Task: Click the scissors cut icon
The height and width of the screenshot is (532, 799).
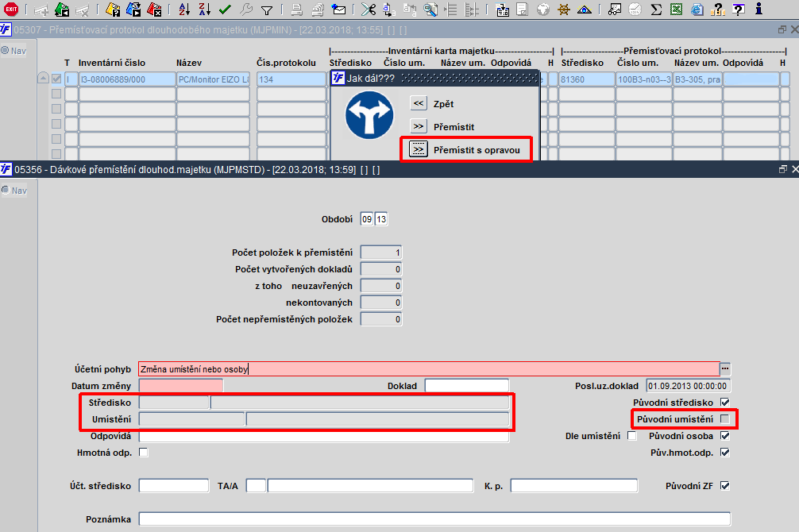Action: pos(369,9)
